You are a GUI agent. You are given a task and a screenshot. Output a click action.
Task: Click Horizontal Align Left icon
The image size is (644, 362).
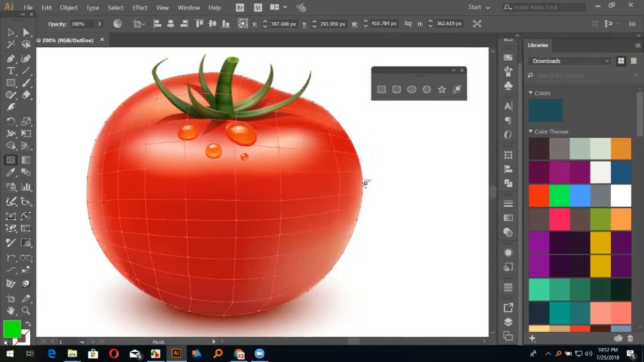pos(157,24)
